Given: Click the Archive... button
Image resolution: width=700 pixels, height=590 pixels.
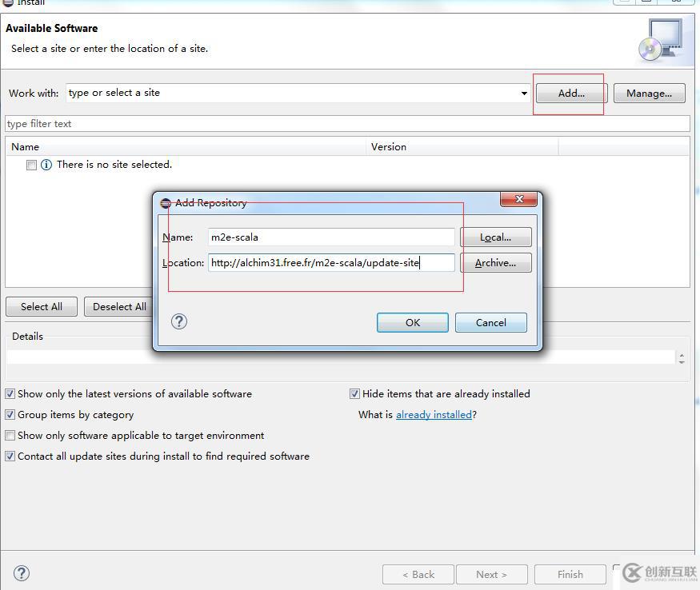Looking at the screenshot, I should coord(495,262).
